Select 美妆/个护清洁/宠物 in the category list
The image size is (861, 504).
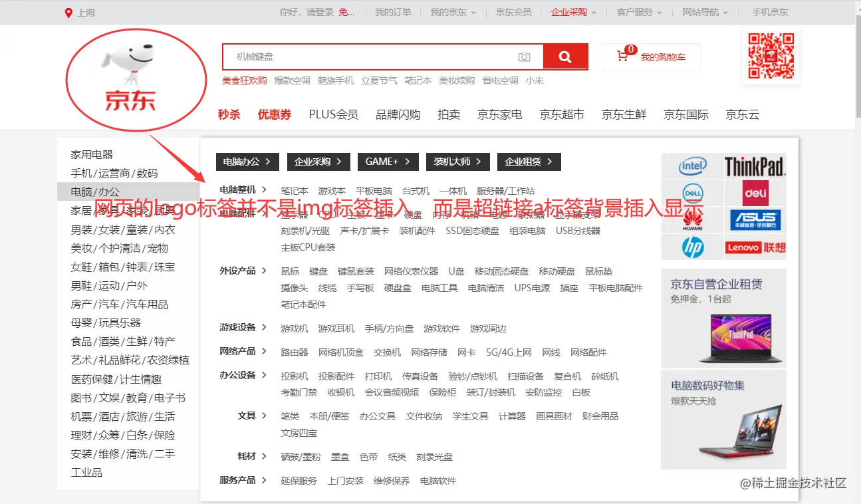point(120,248)
